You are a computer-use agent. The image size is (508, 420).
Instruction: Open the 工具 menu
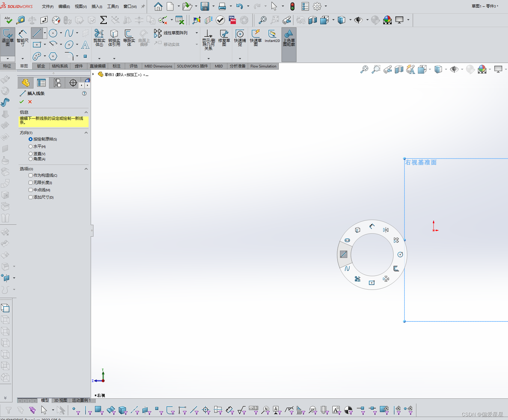pyautogui.click(x=113, y=6)
